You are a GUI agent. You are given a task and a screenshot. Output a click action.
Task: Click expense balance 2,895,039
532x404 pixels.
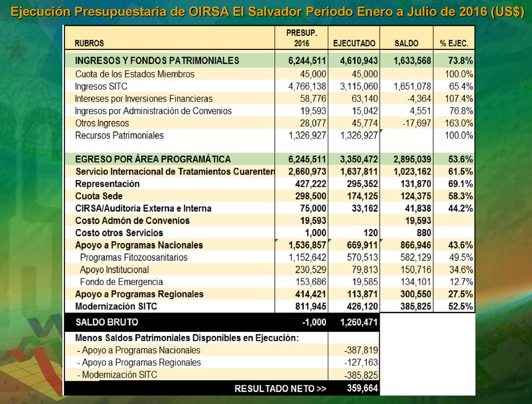coord(412,159)
